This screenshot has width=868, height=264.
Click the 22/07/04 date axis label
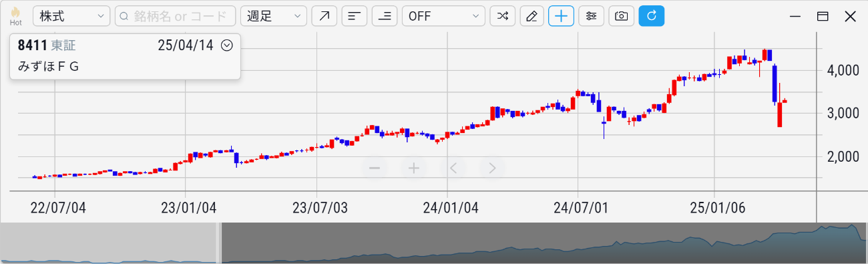click(58, 208)
